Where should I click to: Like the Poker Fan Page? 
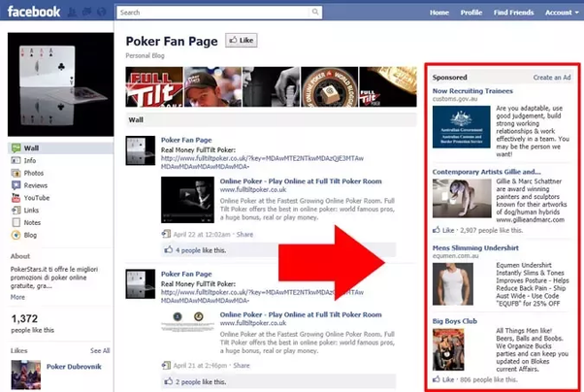240,41
